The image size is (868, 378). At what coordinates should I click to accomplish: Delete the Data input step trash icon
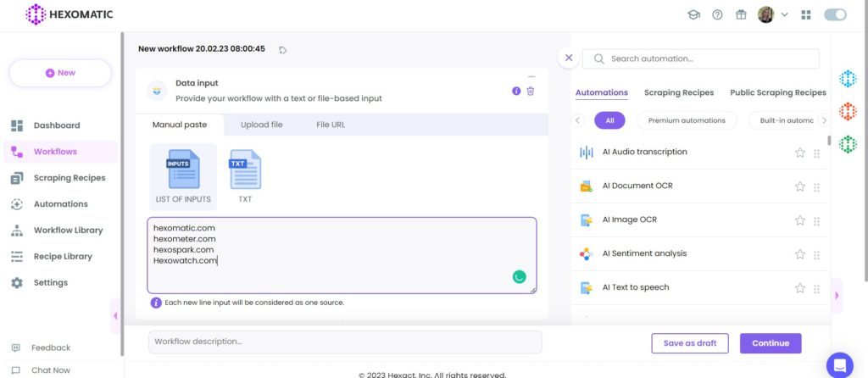[x=531, y=91]
